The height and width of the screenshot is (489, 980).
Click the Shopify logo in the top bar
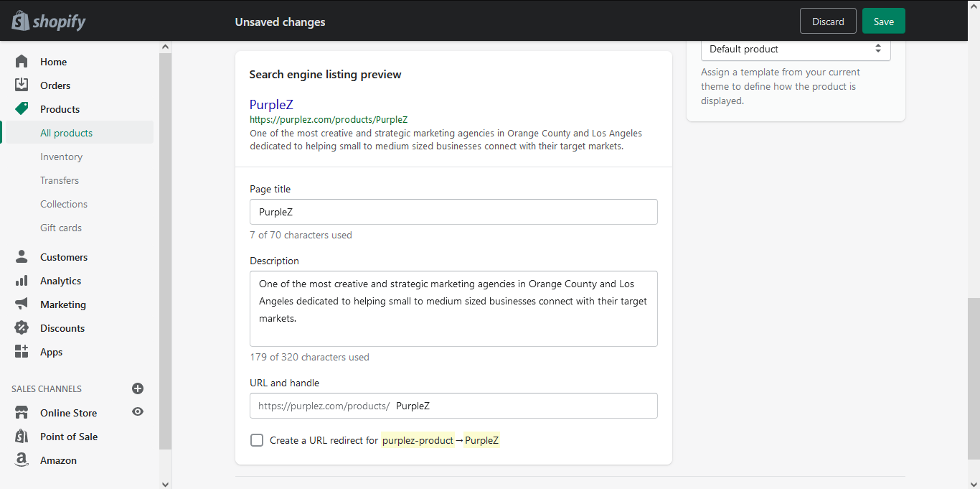point(47,21)
